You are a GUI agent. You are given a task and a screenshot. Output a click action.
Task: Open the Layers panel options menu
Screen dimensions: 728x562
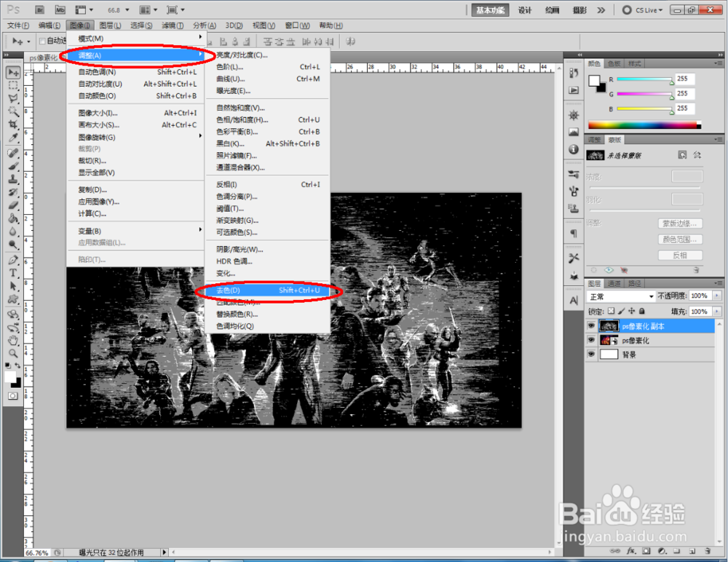(x=719, y=283)
